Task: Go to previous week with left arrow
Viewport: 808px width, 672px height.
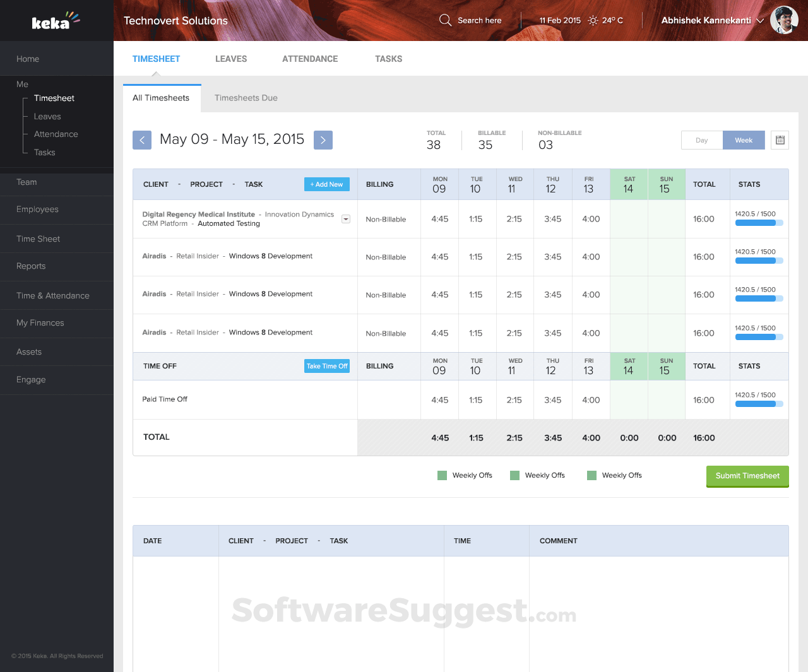Action: (x=142, y=140)
